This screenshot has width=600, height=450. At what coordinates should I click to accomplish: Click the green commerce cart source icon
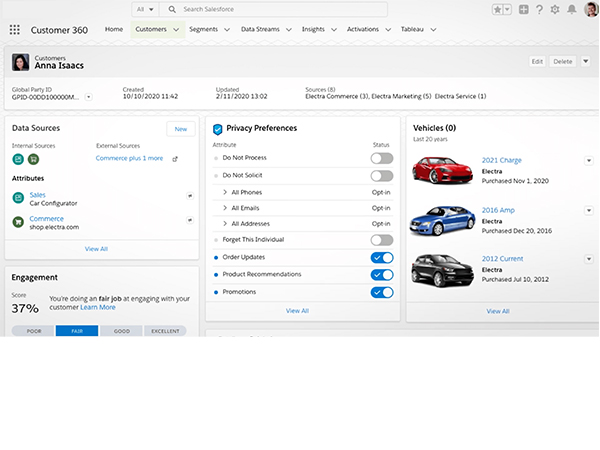point(33,159)
